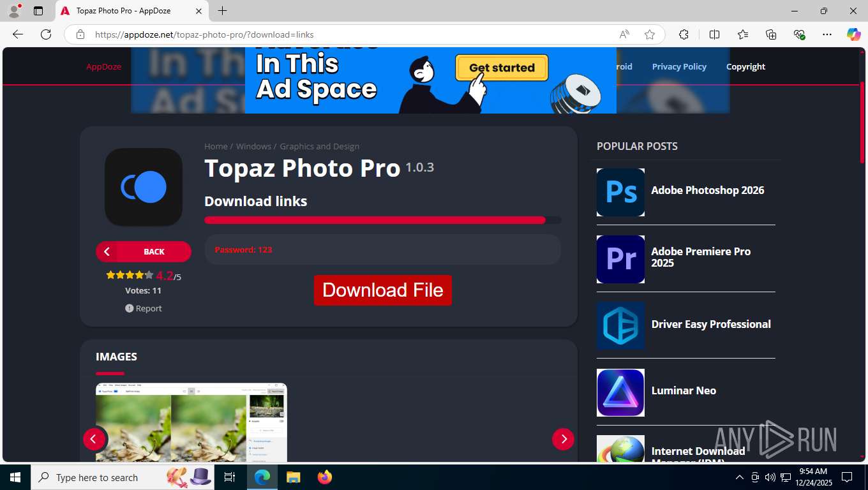Click Photoshop Ps icon thumbnail

click(620, 192)
